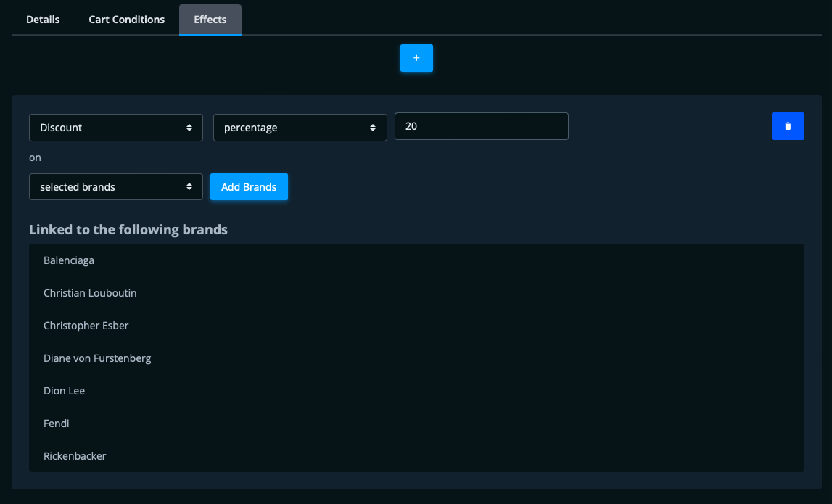The height and width of the screenshot is (504, 832).
Task: Click the trash icon to delete effect
Action: click(788, 126)
